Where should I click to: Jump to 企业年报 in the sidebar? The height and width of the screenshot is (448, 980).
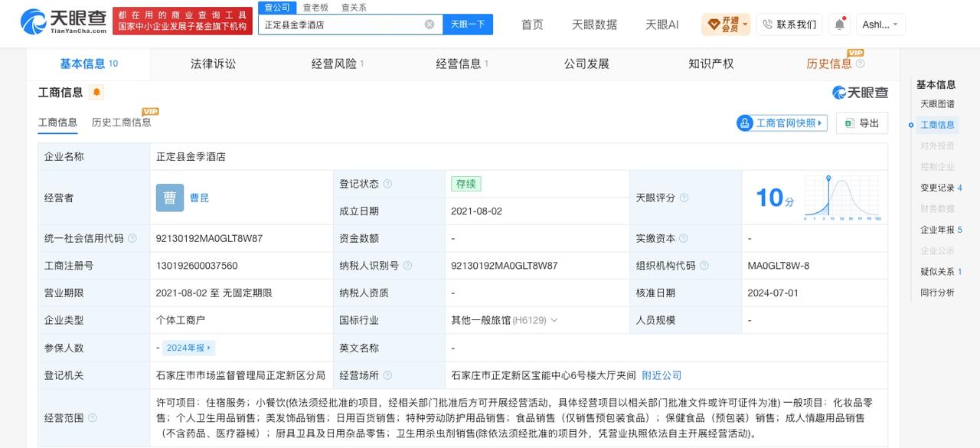pos(941,230)
